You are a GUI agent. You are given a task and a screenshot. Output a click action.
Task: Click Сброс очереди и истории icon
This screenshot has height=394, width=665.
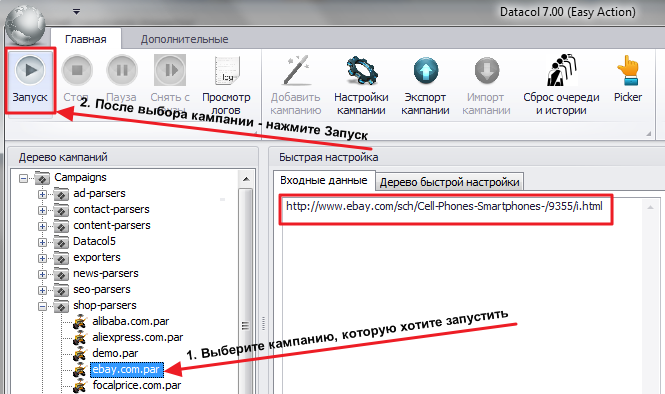click(562, 70)
